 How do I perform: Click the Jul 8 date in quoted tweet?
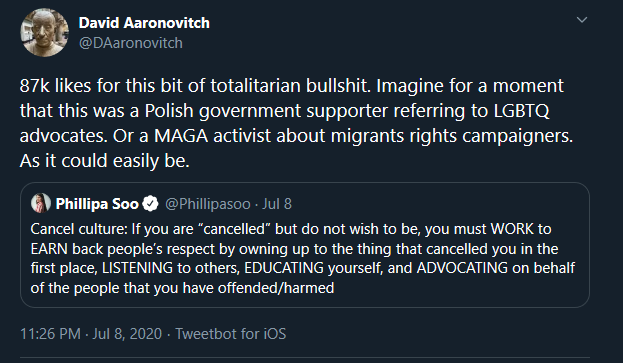277,204
